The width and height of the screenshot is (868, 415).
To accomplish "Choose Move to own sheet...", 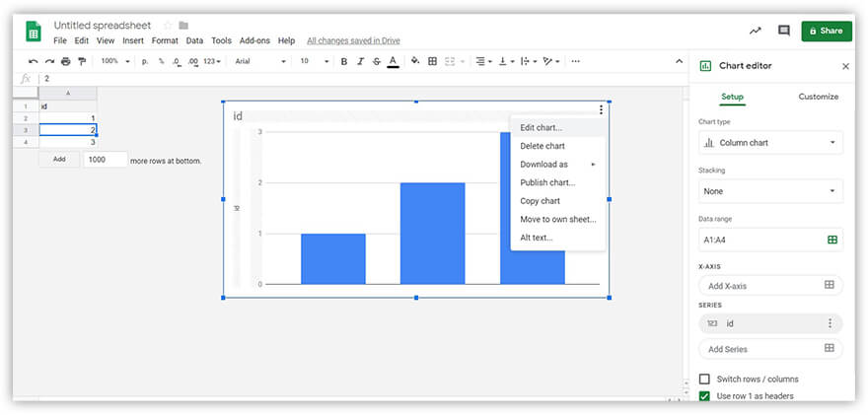I will (557, 219).
